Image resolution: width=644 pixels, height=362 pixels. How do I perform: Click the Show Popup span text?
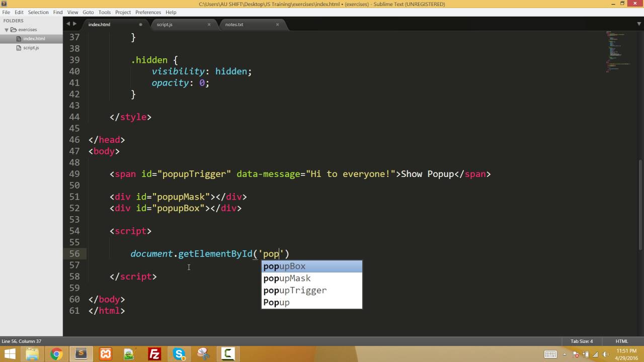[427, 174]
